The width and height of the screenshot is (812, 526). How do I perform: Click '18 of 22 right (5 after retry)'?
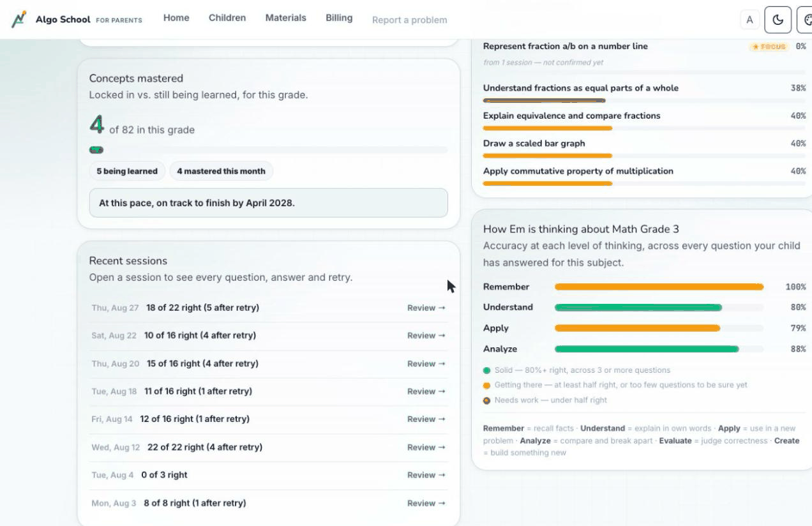point(202,308)
